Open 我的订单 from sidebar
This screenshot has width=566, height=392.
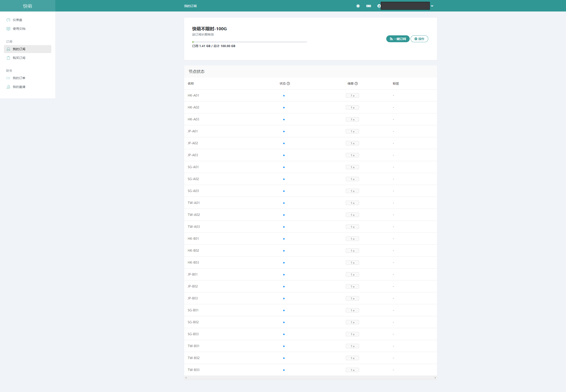pos(19,78)
